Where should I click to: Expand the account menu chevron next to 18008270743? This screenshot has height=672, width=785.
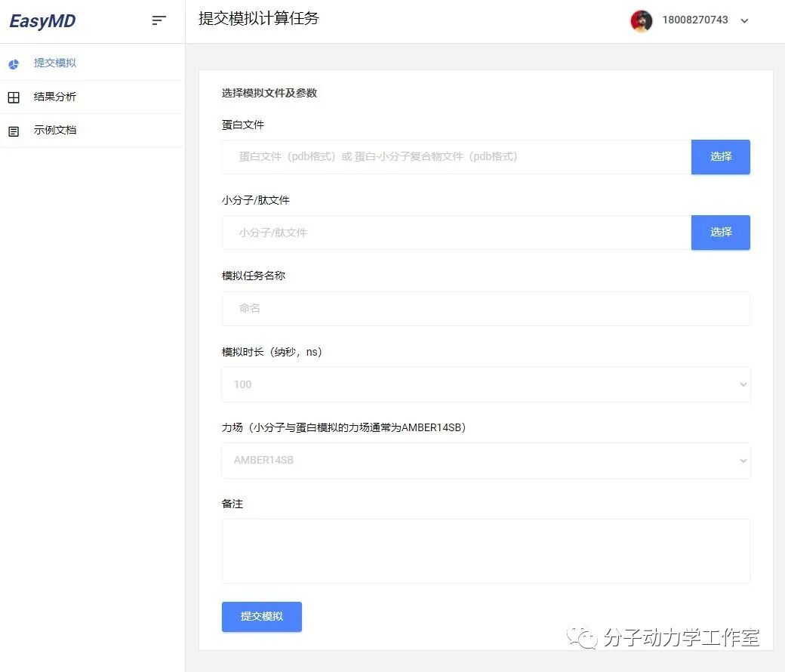coord(745,21)
